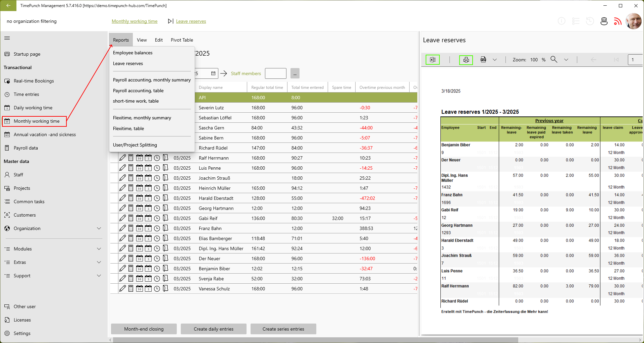
Task: Select Leave reserves in the Reports menu
Action: [x=128, y=63]
